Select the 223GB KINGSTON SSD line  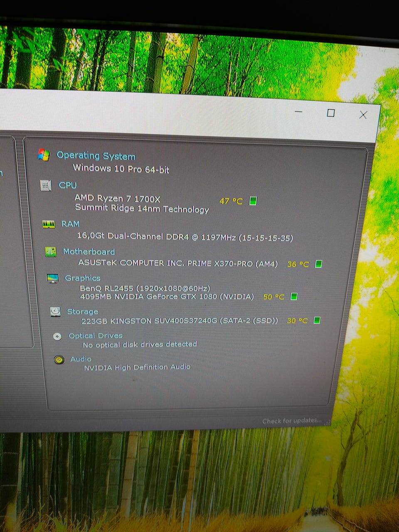coord(180,320)
